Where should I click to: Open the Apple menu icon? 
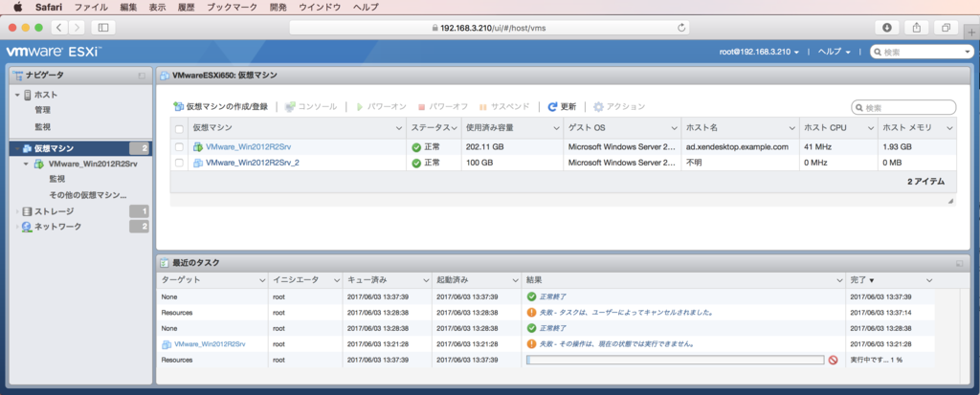tap(17, 7)
